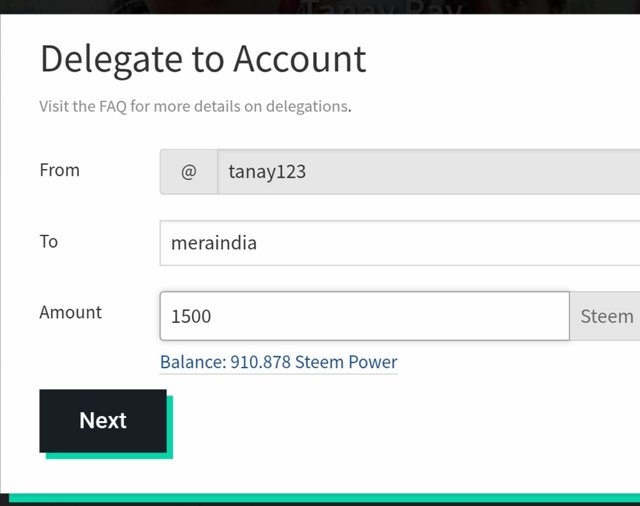
Task: Focus the To field with meraindia
Action: coord(400,243)
